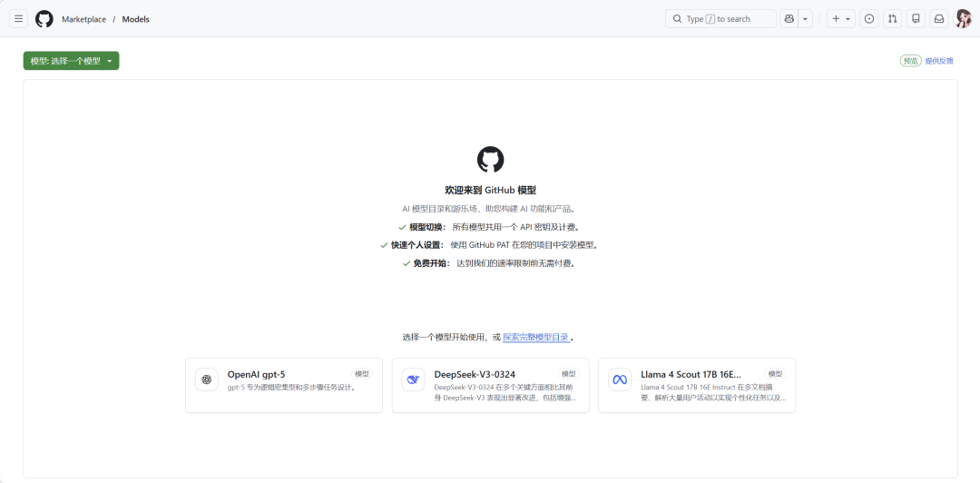
Task: Expand the plus Create new dropdown
Action: 841,19
